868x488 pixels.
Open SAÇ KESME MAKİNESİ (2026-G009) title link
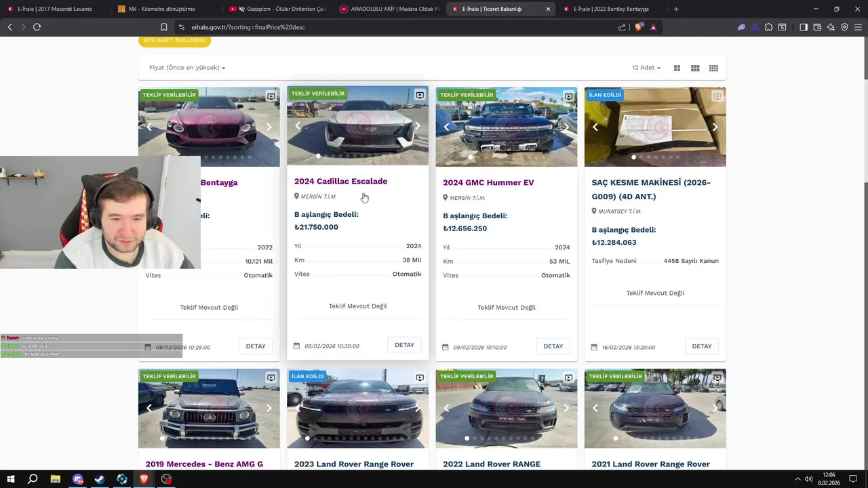(651, 189)
